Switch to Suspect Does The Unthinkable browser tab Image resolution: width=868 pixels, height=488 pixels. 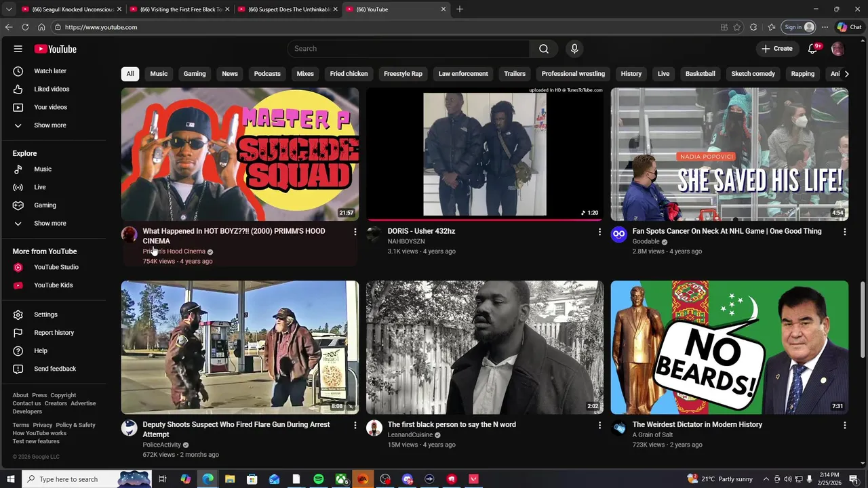[x=289, y=9]
